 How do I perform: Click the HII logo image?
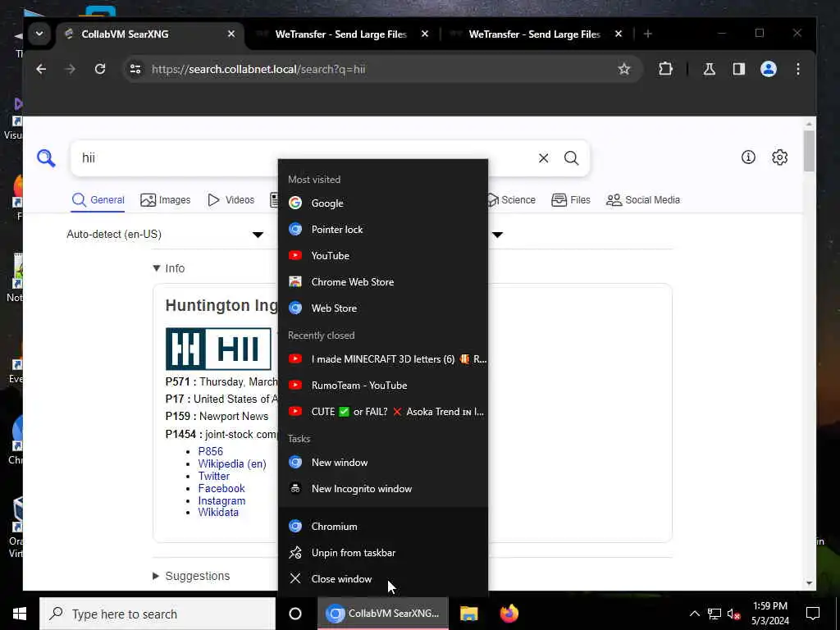[x=218, y=349]
